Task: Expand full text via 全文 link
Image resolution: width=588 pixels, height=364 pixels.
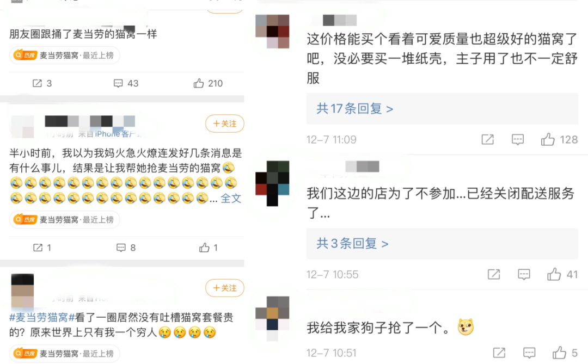Action: coord(231,198)
